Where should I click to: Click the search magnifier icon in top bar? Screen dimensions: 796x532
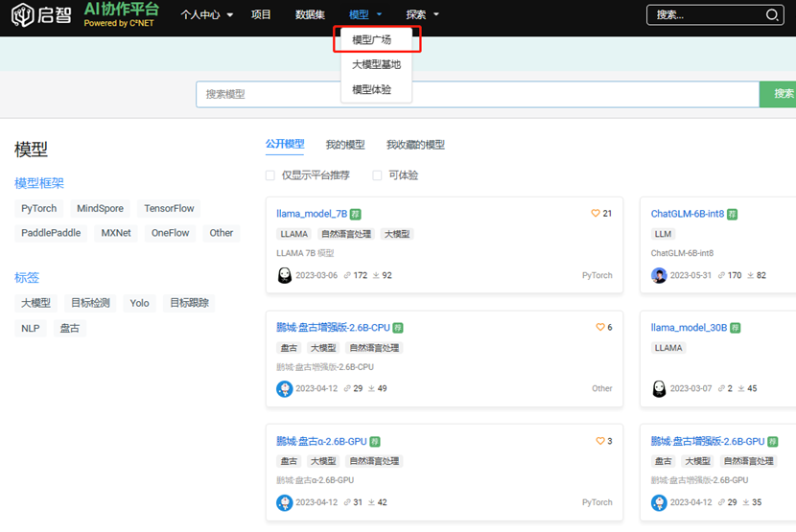pos(772,15)
